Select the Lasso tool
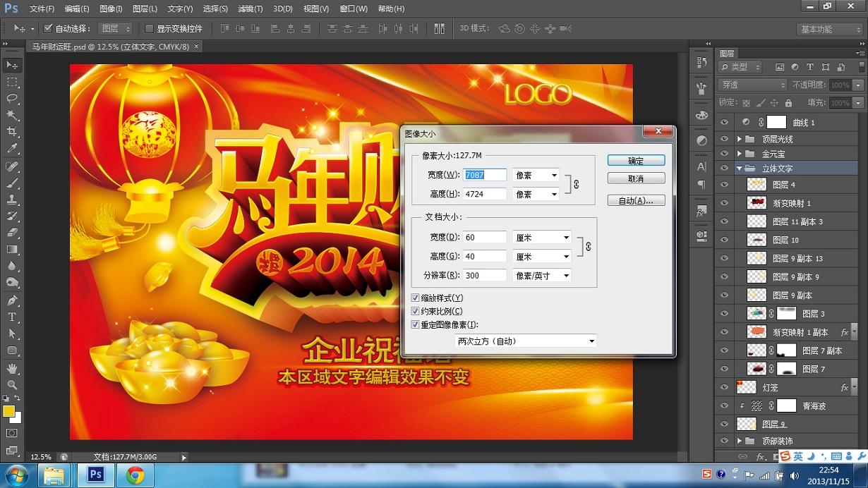868x488 pixels. pyautogui.click(x=12, y=99)
